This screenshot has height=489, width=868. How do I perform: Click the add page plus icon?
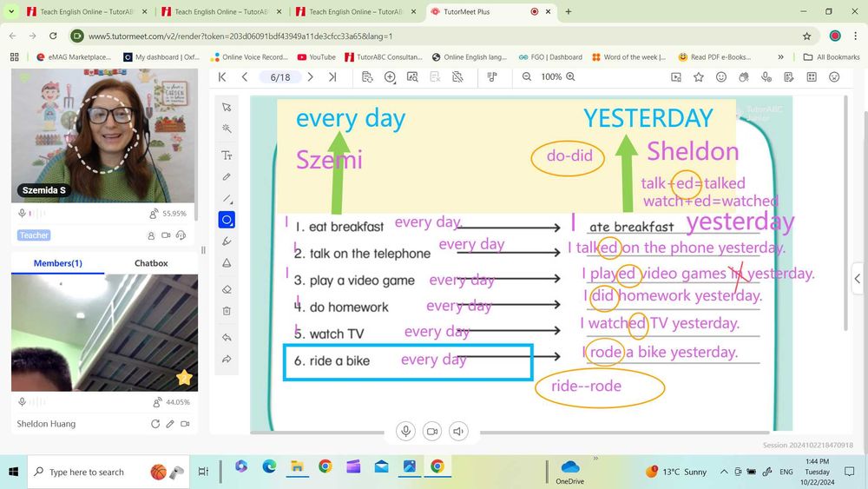pos(390,77)
